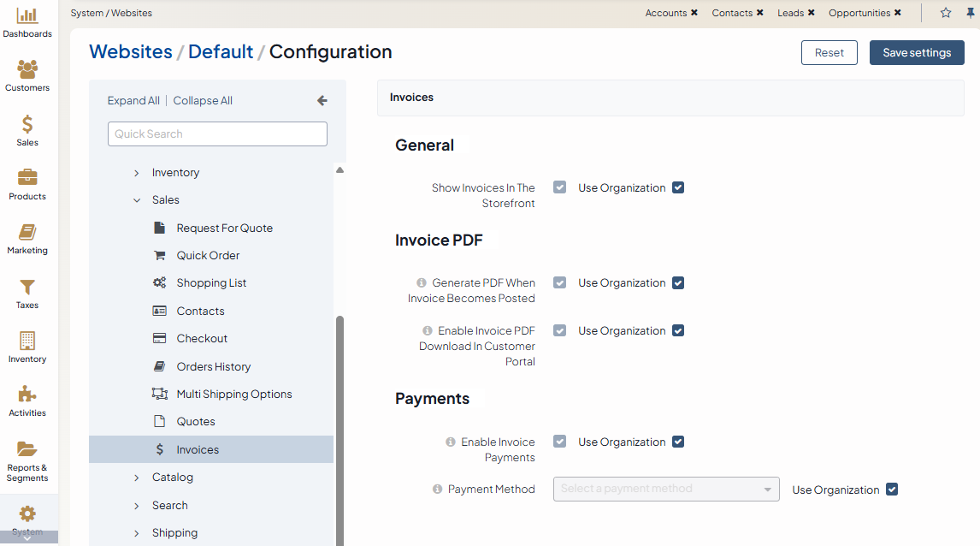Click the Quick Search field
980x546 pixels.
coord(217,134)
